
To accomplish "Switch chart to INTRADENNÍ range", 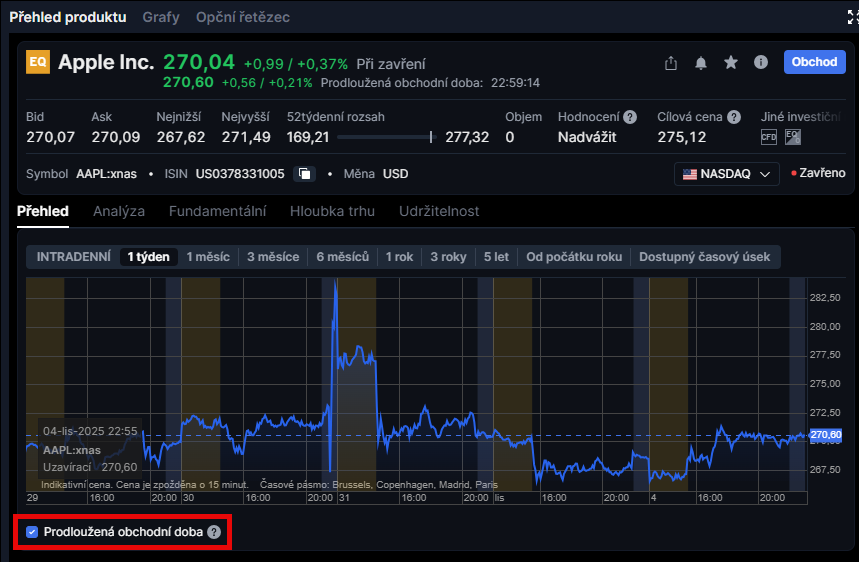I will coord(74,257).
